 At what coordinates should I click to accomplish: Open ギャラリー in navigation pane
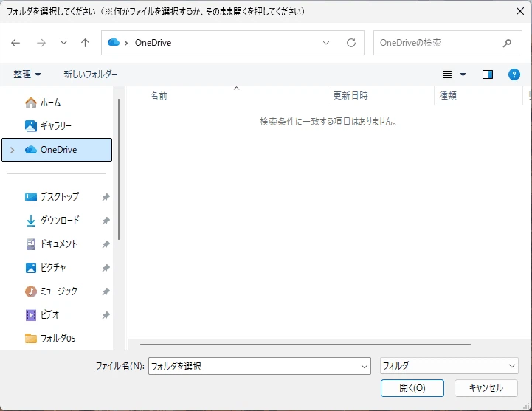tap(48, 126)
